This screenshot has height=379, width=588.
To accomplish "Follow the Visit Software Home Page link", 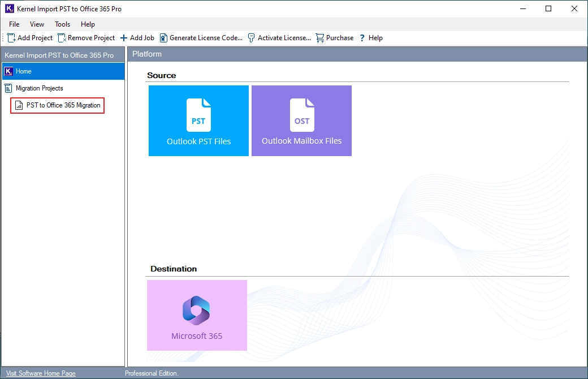I will coord(41,373).
